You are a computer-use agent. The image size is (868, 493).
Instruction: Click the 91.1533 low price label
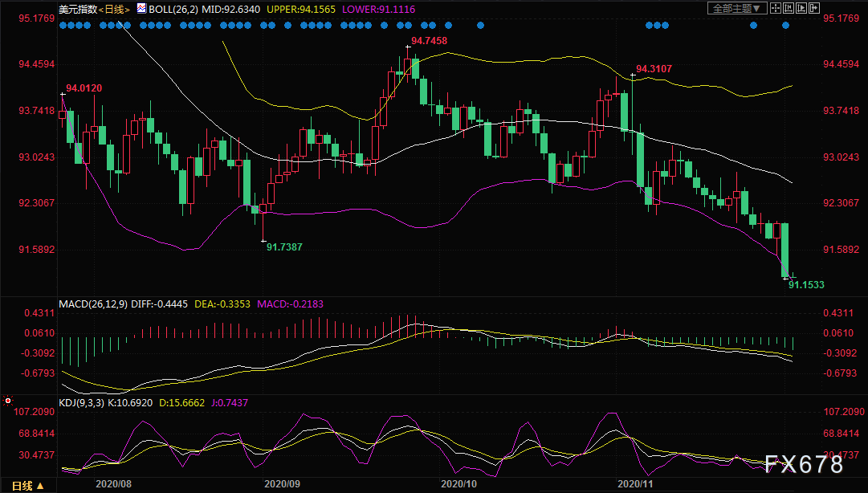coord(806,285)
